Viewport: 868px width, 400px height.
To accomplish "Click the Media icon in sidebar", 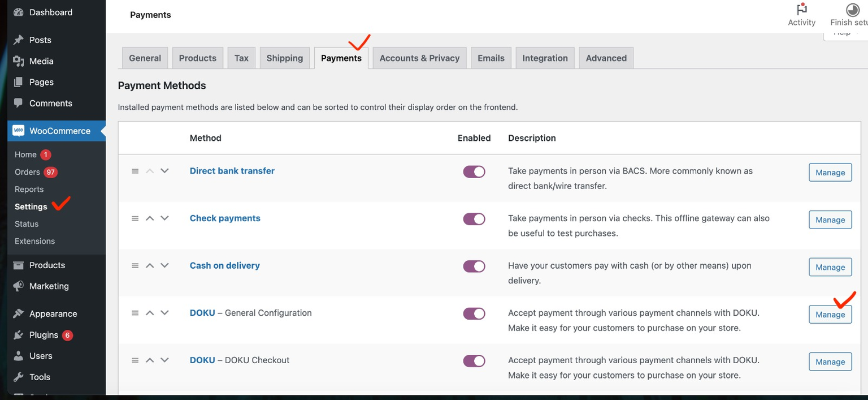I will [19, 61].
